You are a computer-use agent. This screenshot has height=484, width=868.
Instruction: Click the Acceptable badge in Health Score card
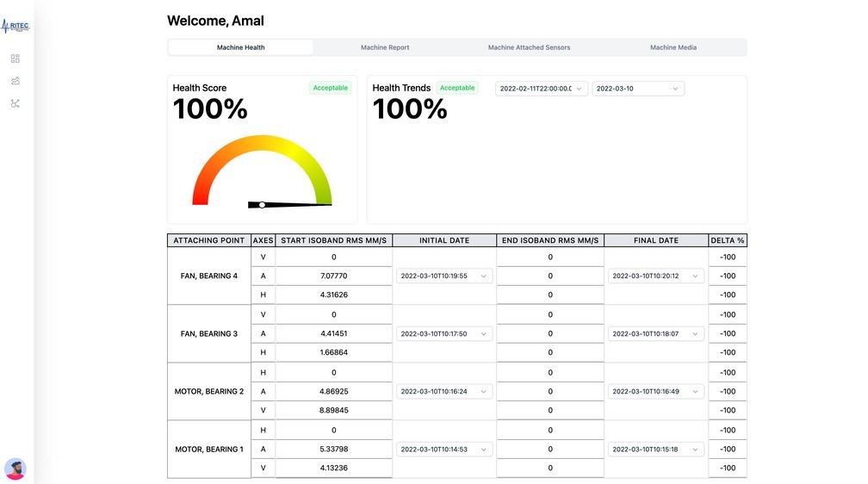tap(330, 88)
